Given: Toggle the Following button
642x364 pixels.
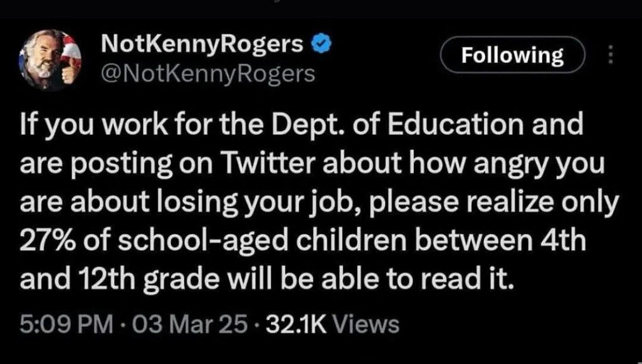Looking at the screenshot, I should click(x=512, y=56).
